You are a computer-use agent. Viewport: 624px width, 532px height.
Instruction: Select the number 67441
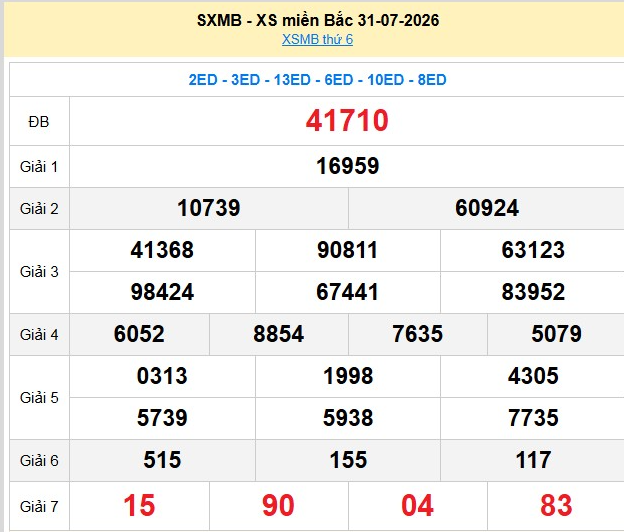(347, 292)
